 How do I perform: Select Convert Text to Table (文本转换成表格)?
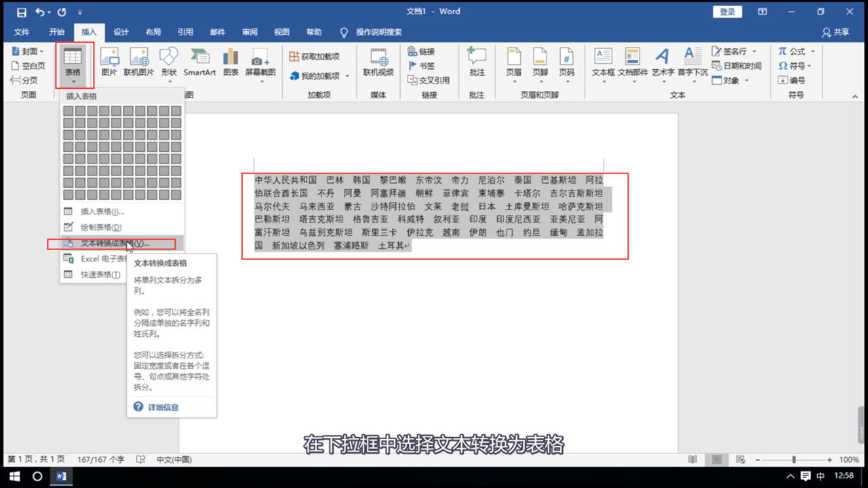pos(122,243)
